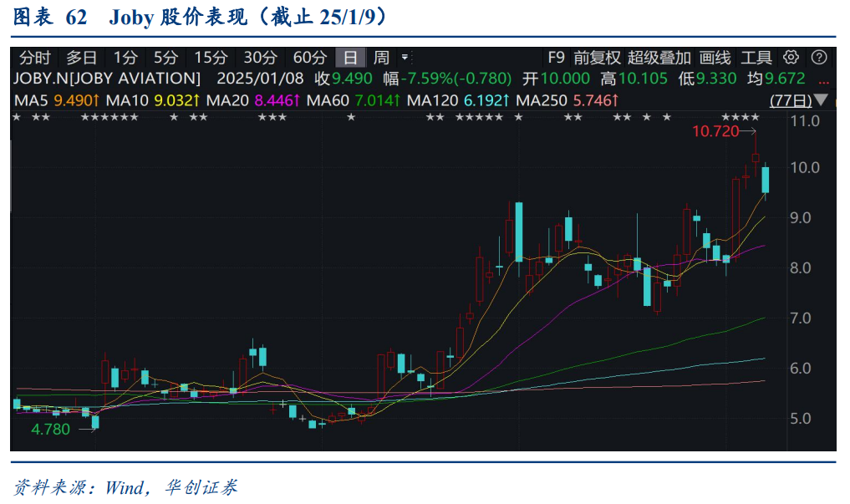Click the six-star event marker row near chart start

coord(109,117)
